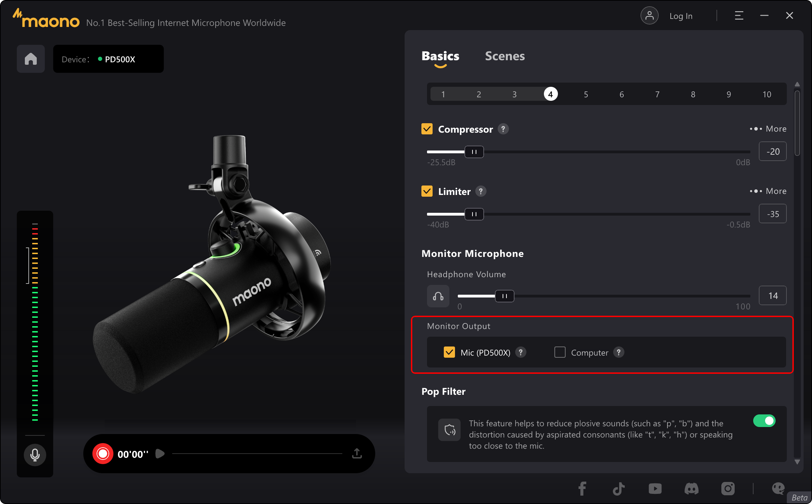The height and width of the screenshot is (504, 812).
Task: Show Compressor help tooltip
Action: tap(503, 129)
